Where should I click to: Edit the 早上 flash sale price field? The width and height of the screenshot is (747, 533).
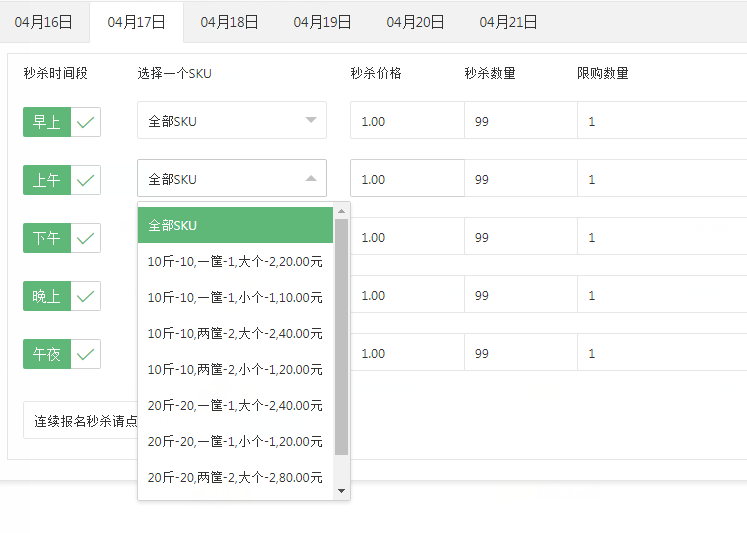(x=407, y=120)
